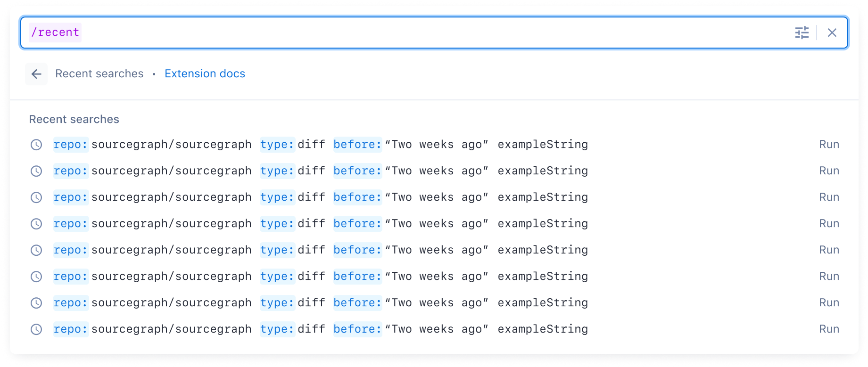Run the fourth recent search

coord(829,223)
